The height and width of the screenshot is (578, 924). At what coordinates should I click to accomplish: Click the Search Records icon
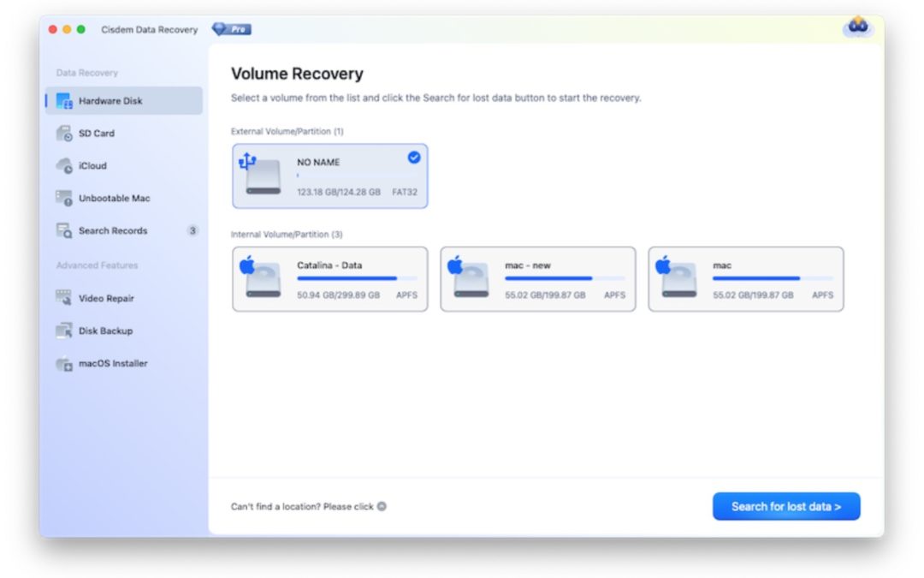pyautogui.click(x=65, y=231)
